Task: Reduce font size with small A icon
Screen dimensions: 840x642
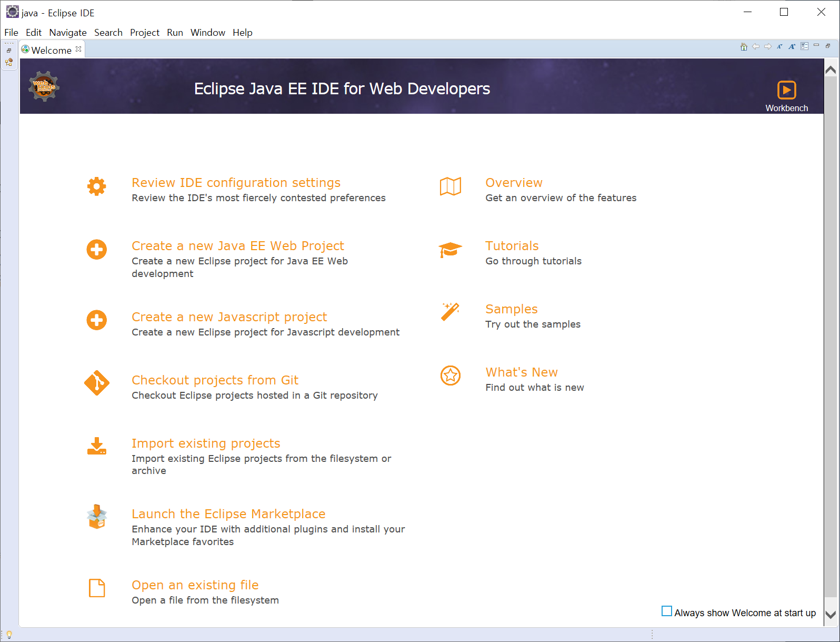Action: pyautogui.click(x=779, y=46)
